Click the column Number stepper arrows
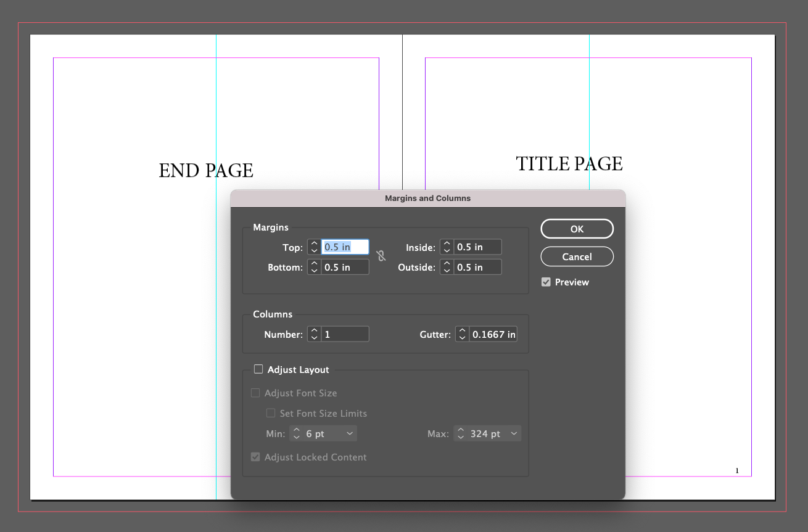Image resolution: width=808 pixels, height=532 pixels. click(x=314, y=334)
